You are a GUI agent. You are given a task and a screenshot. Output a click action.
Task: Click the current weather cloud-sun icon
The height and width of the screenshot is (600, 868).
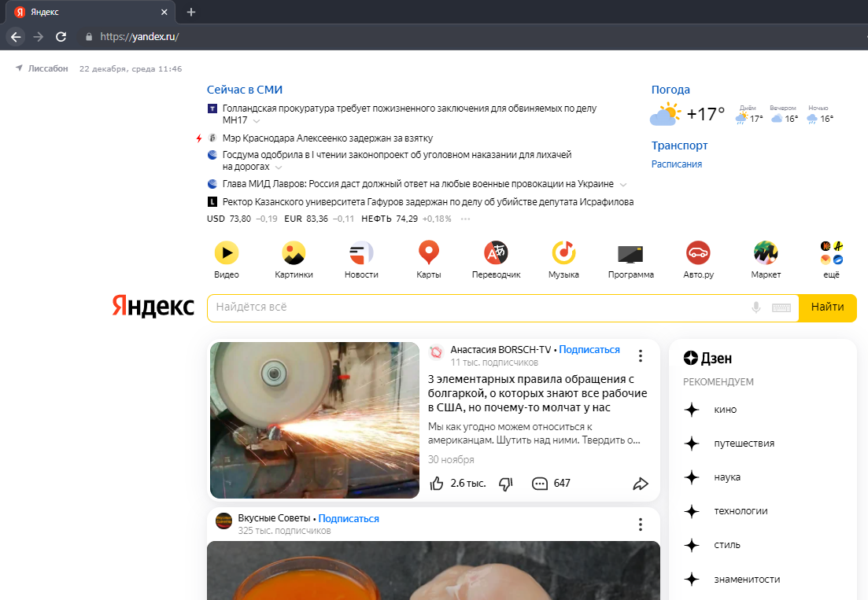[x=665, y=115]
